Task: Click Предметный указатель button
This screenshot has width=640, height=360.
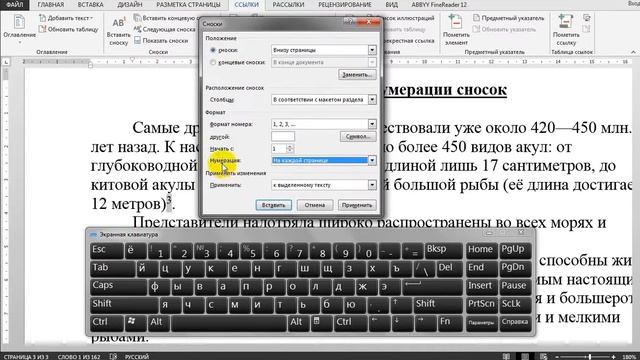Action: coord(509,18)
